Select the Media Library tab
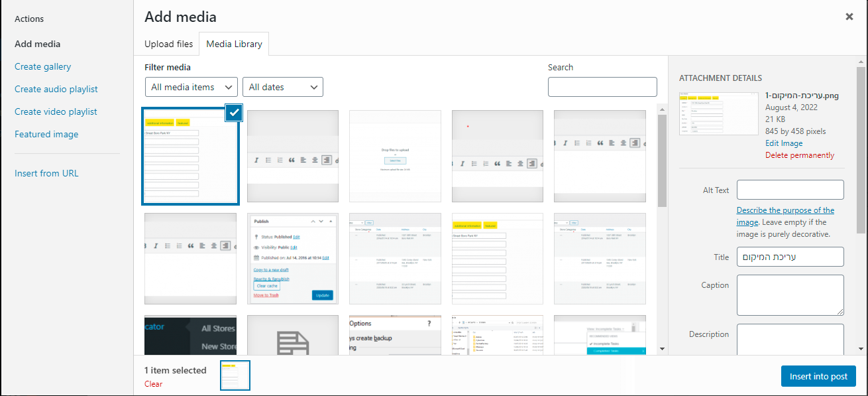The width and height of the screenshot is (868, 396). 234,44
